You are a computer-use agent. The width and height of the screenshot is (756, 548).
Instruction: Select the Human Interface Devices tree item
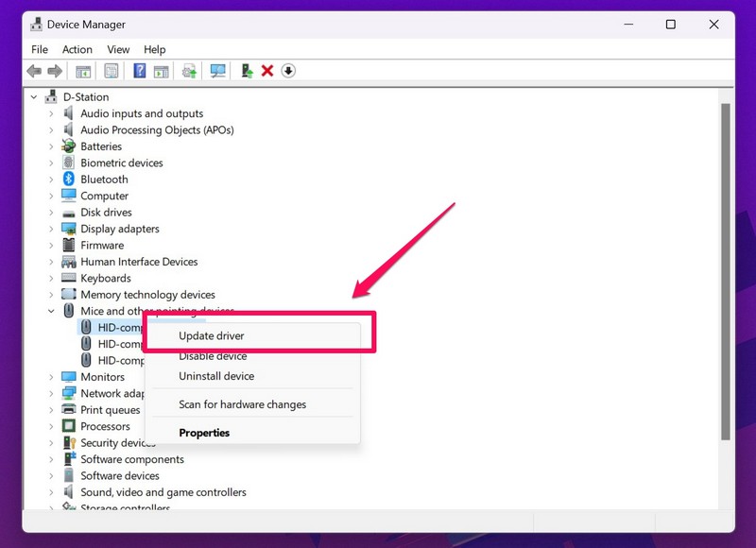pyautogui.click(x=139, y=262)
